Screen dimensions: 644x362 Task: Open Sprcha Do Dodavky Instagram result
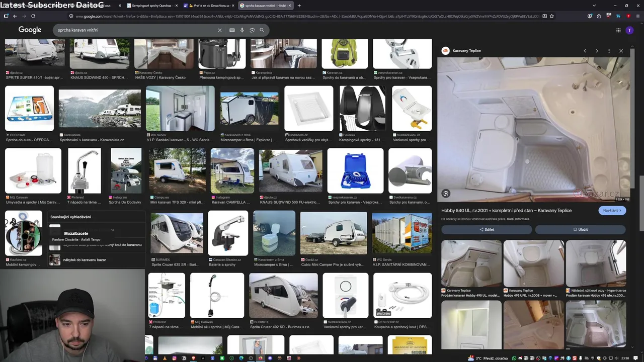pyautogui.click(x=126, y=176)
